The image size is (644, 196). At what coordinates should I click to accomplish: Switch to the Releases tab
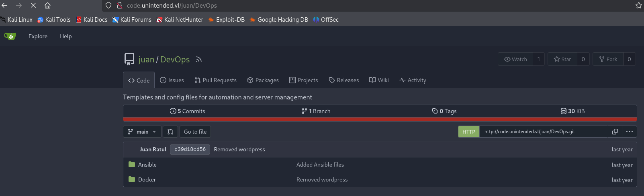pyautogui.click(x=344, y=80)
